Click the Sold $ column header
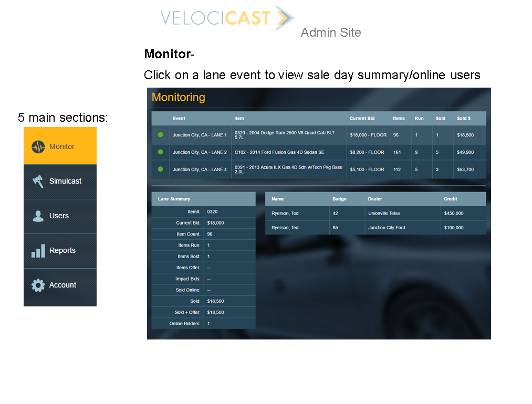Viewport: 532px width, 404px height. [463, 118]
